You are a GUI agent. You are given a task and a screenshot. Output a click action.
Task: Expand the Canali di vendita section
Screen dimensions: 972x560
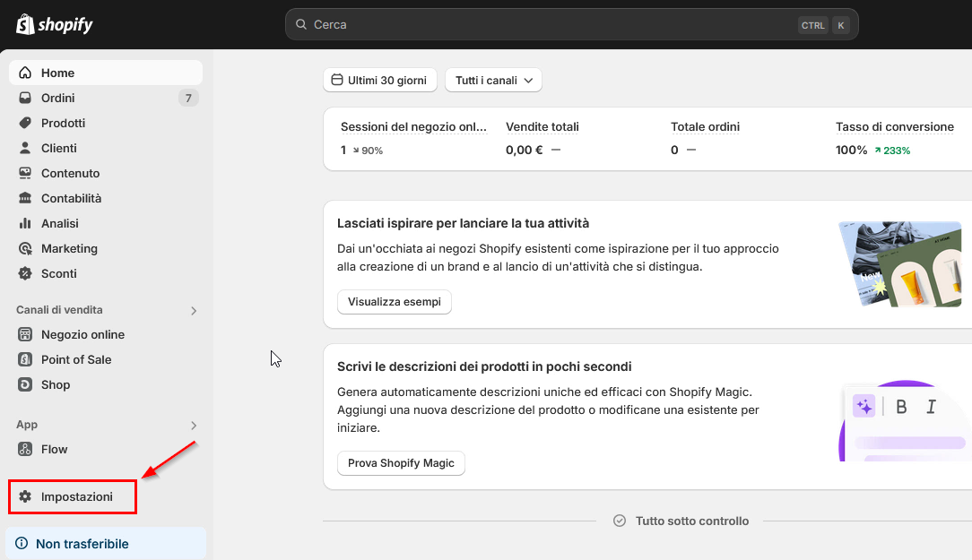pos(194,310)
